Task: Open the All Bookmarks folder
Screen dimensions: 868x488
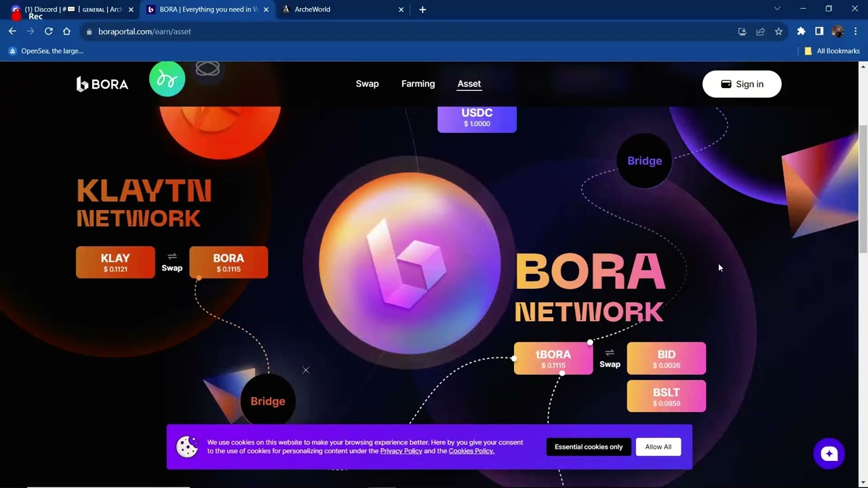Action: 832,51
